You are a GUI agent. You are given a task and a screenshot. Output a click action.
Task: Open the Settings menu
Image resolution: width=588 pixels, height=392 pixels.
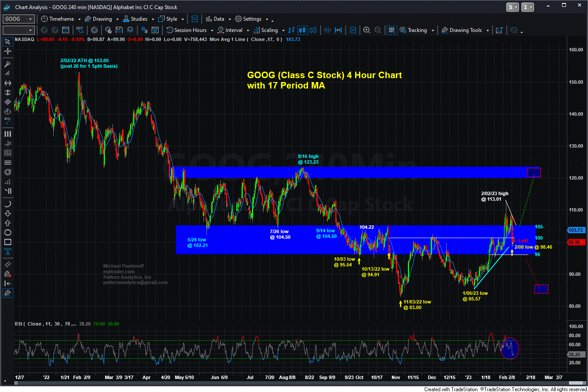tap(251, 19)
